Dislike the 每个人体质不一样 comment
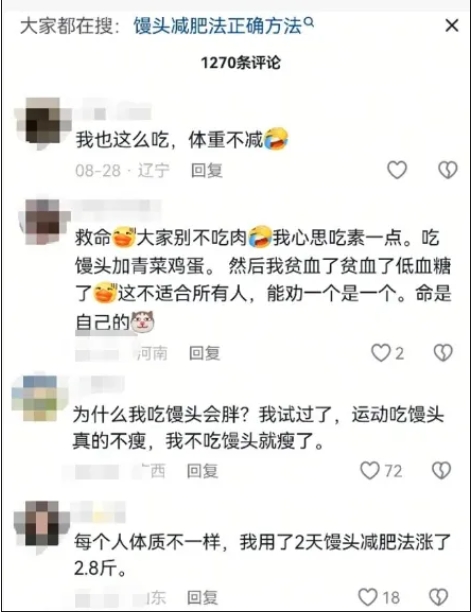The height and width of the screenshot is (613, 473). pyautogui.click(x=439, y=597)
